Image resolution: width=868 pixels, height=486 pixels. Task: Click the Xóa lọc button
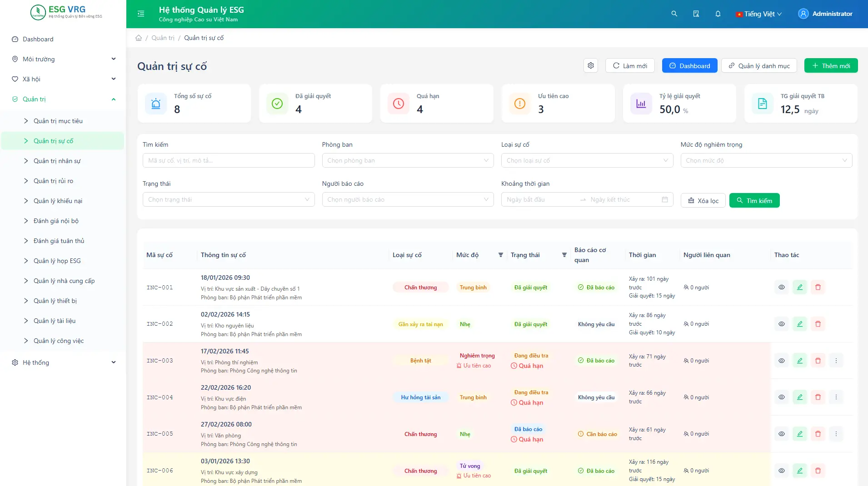703,200
